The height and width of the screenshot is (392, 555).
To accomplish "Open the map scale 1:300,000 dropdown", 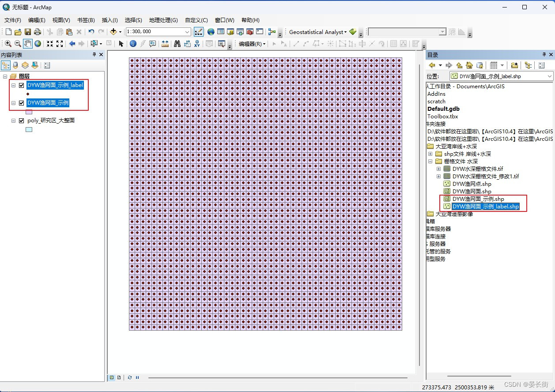I will point(187,32).
